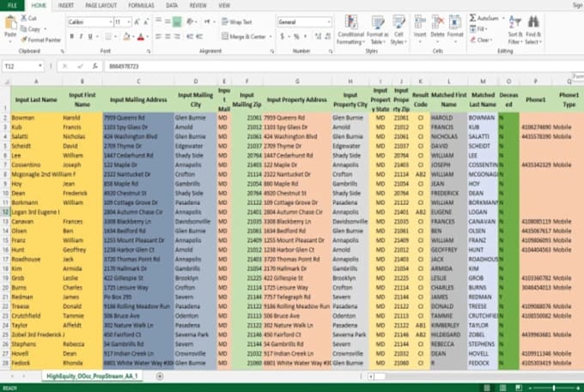This screenshot has width=584, height=392.
Task: Switch to the VIEW tab
Action: (224, 5)
